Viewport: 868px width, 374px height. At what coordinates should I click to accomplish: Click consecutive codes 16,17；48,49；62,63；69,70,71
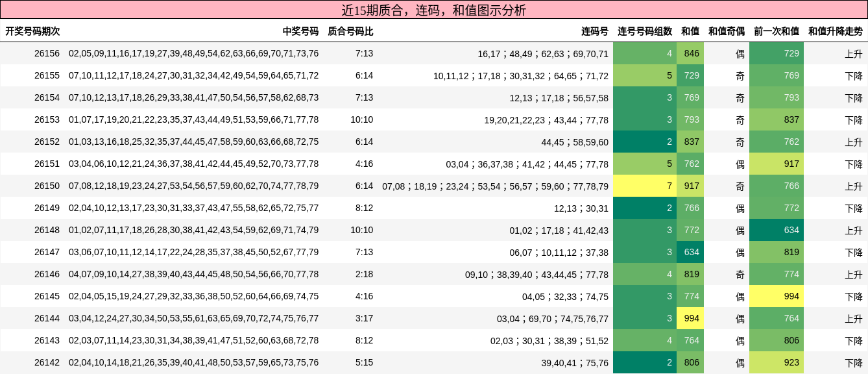click(543, 53)
